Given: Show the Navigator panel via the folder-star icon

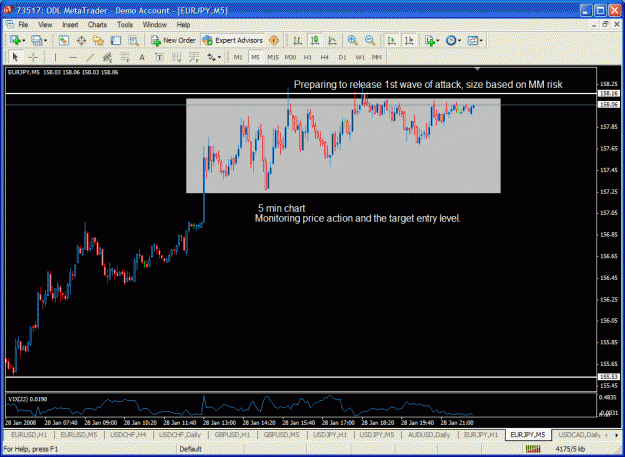Looking at the screenshot, I should (x=98, y=40).
